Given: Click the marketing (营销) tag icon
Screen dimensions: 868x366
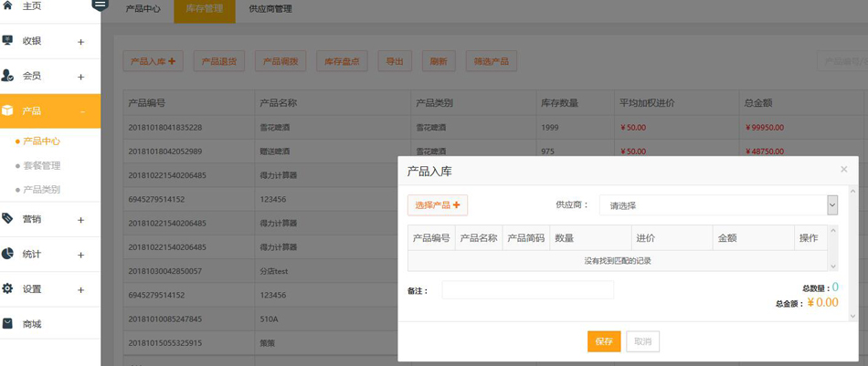Looking at the screenshot, I should click(x=7, y=219).
